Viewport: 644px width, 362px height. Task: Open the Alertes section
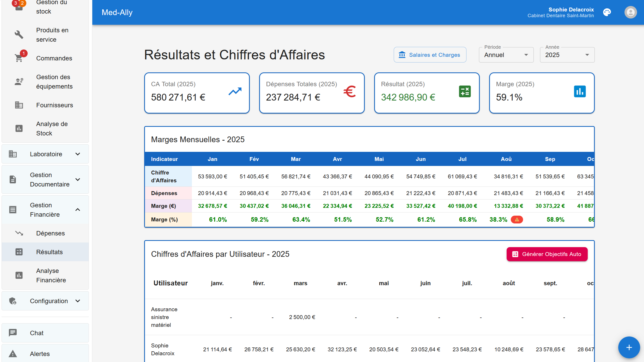[45, 354]
